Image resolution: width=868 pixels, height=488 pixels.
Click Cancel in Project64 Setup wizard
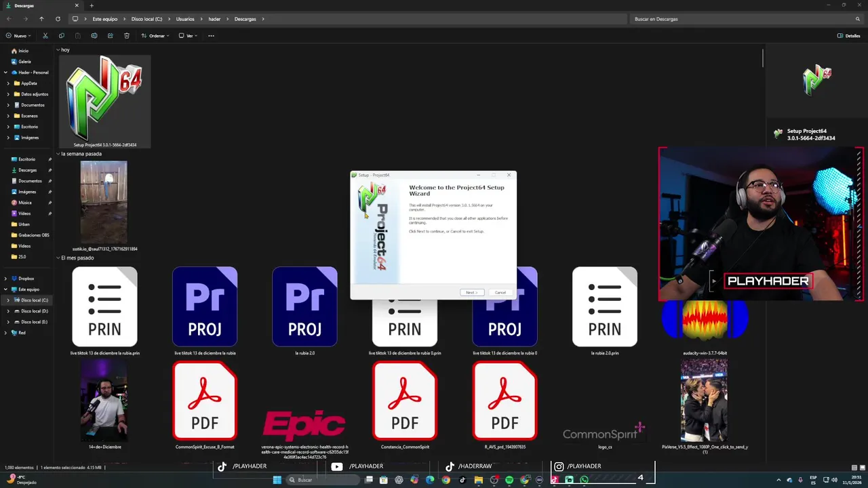tap(500, 293)
